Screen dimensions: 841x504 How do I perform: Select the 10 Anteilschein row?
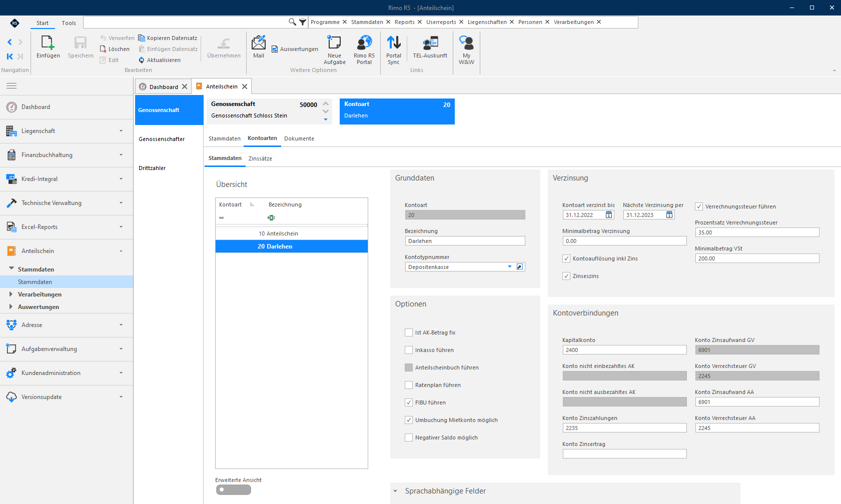(292, 233)
